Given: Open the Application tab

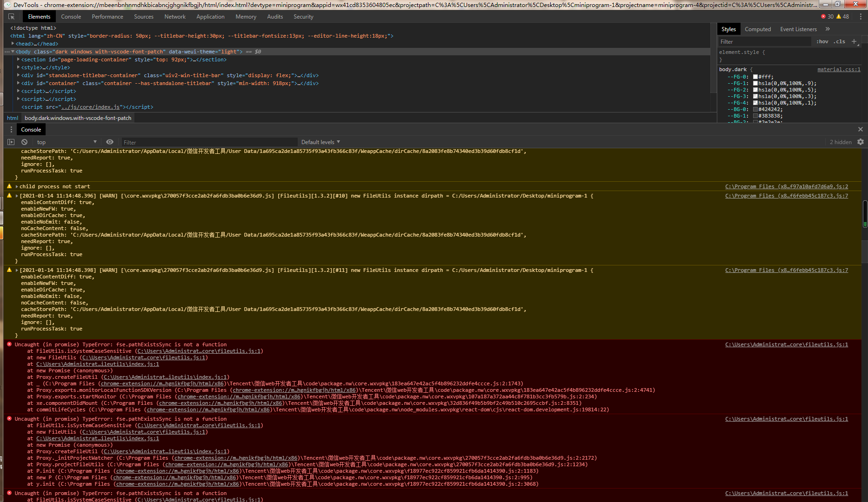Looking at the screenshot, I should (x=210, y=17).
